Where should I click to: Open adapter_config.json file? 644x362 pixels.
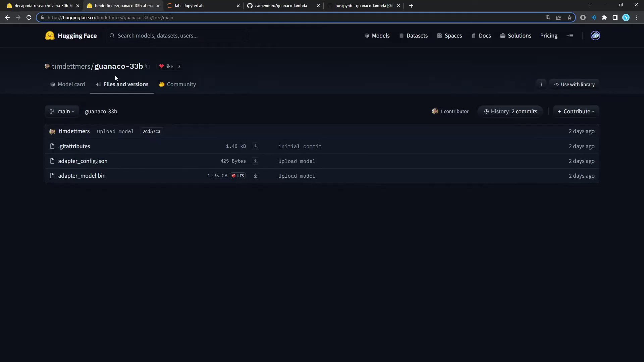[83, 161]
